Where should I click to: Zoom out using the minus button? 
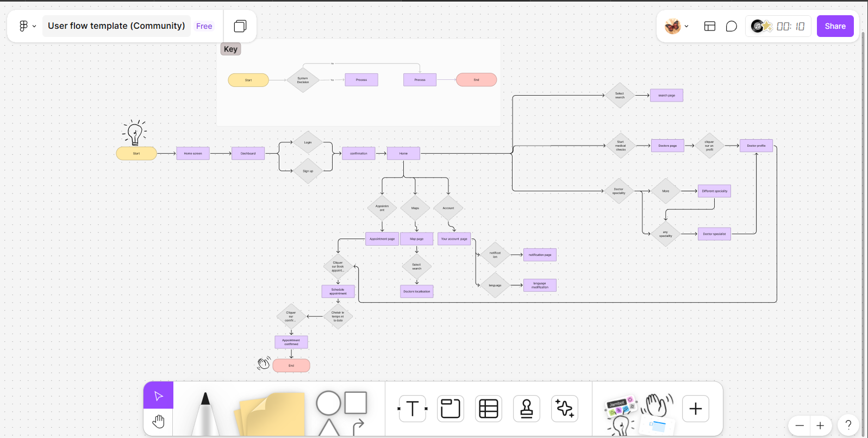pos(800,426)
